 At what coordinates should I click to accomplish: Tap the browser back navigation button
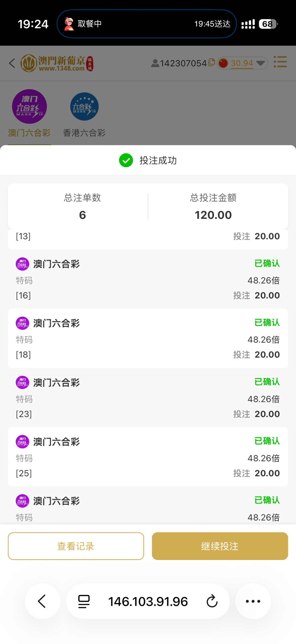(42, 601)
